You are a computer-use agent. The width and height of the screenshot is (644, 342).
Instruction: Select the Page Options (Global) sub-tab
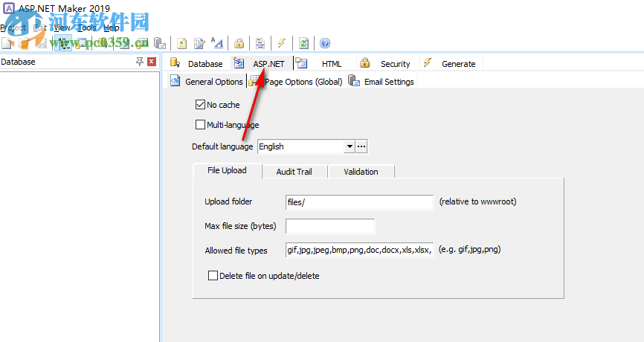[x=296, y=81]
